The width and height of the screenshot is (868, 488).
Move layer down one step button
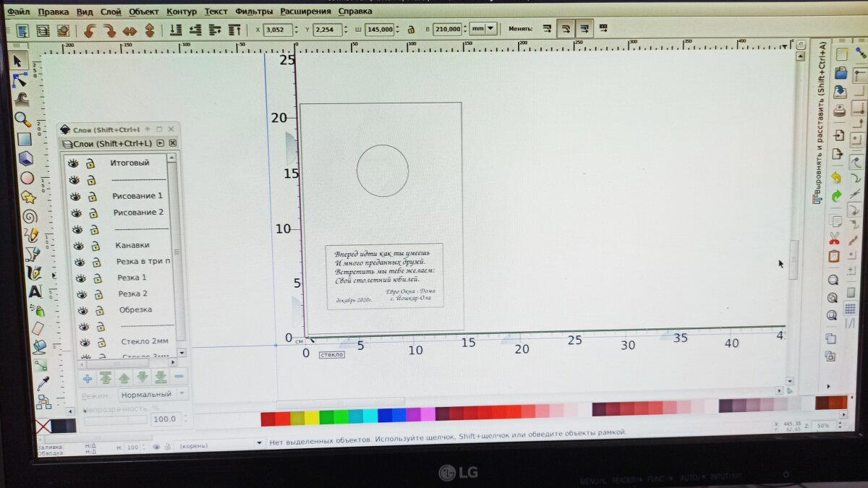click(x=142, y=377)
